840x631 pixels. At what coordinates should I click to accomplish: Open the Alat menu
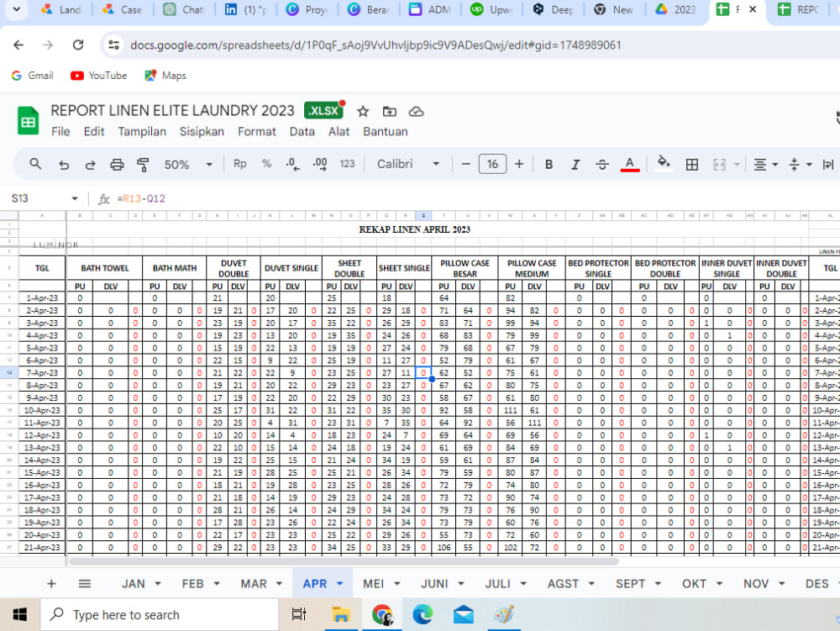(x=339, y=132)
